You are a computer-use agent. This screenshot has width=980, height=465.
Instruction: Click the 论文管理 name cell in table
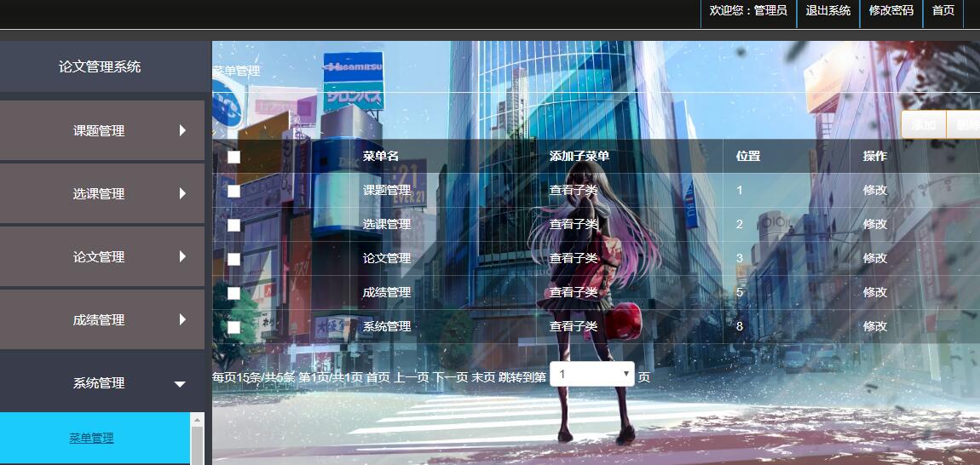coord(387,258)
